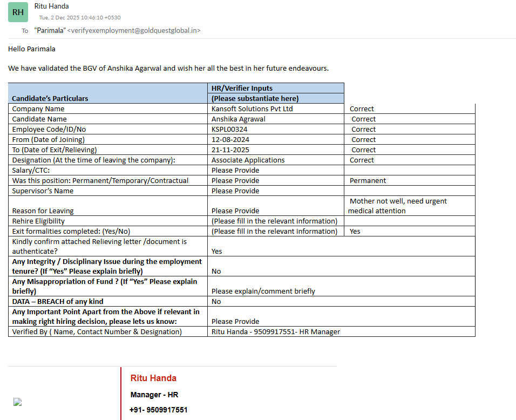
Task: Select the greeting 'Hello Parimala'
Action: click(x=32, y=49)
